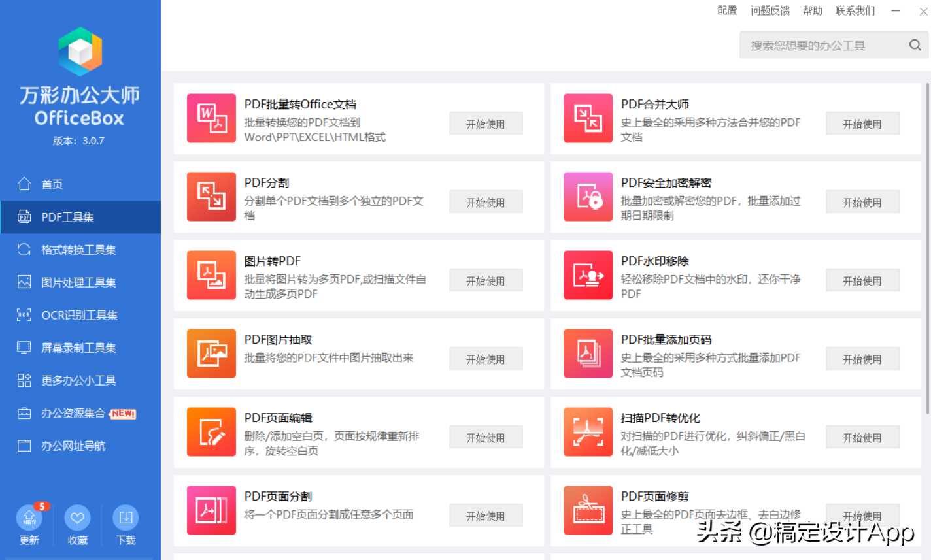Open the PDF安全加密解密 lock icon

point(588,197)
